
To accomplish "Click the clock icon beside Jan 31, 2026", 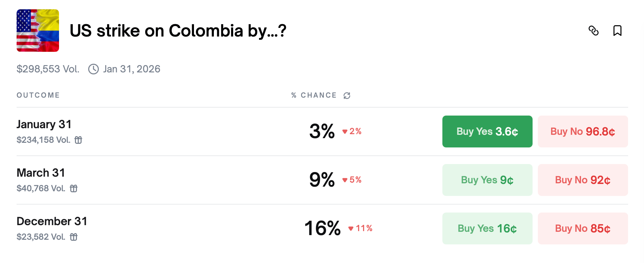I will click(93, 69).
